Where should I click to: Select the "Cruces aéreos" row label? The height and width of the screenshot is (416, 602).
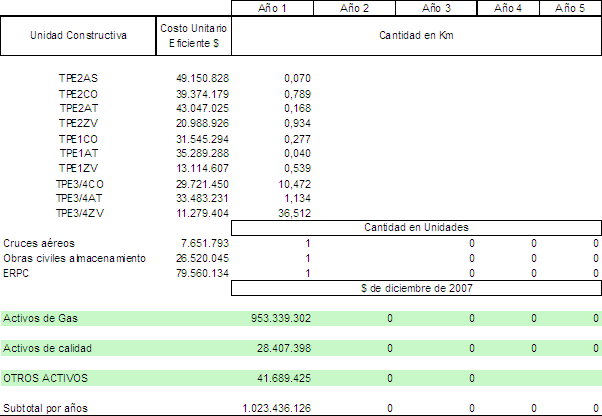click(38, 243)
